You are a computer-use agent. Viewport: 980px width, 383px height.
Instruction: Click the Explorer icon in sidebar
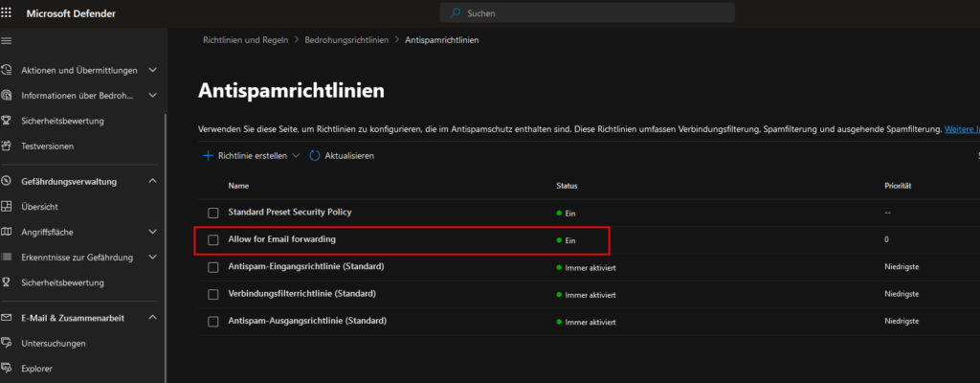pos(7,368)
